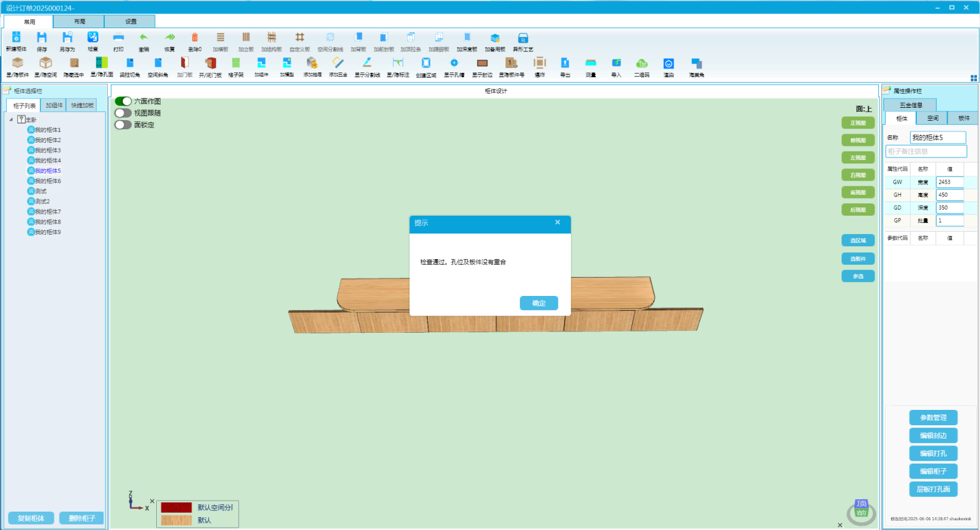Viewport: 980px width, 530px height.
Task: Select 测试2 in the cabinet list
Action: [42, 202]
